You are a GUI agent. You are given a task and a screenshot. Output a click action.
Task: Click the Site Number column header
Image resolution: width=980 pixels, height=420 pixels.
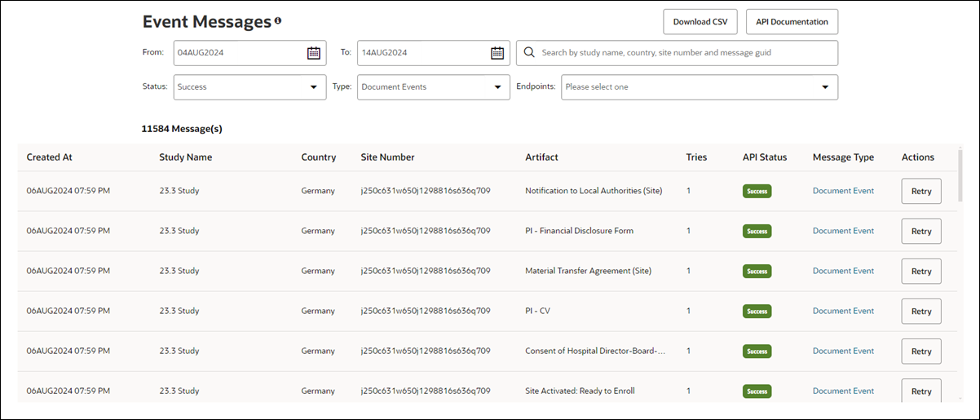387,157
